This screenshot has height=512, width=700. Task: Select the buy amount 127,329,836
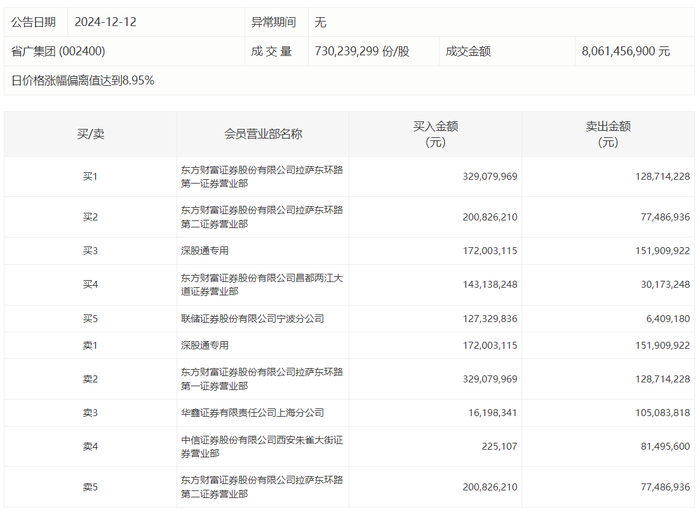tap(490, 319)
